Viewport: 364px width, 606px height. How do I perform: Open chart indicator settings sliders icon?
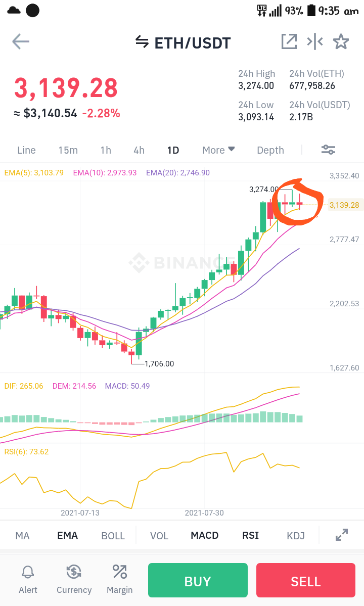tap(329, 150)
